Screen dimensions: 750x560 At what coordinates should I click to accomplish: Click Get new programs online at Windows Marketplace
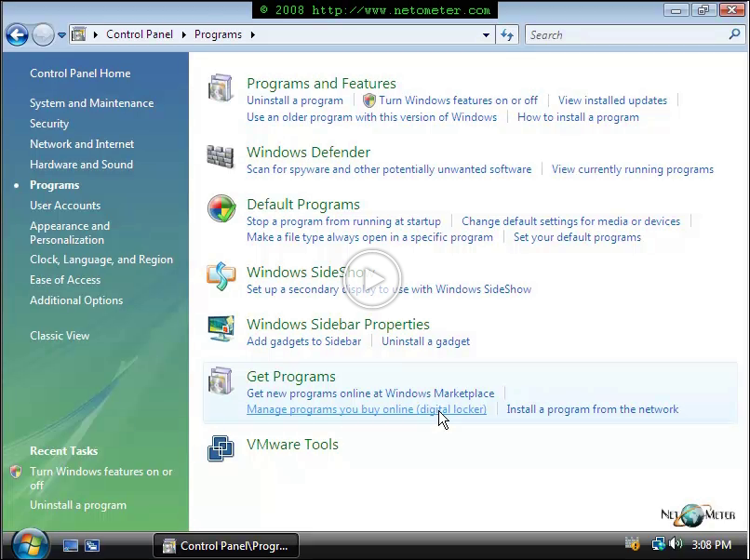tap(370, 393)
